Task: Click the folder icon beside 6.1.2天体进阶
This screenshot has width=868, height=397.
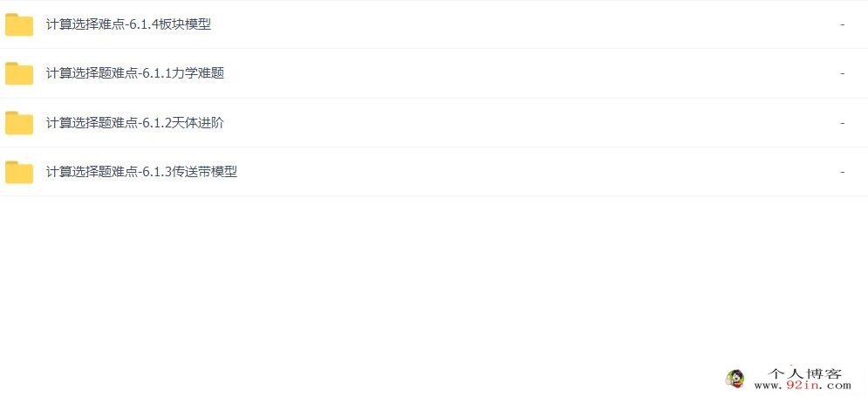Action: click(x=19, y=123)
